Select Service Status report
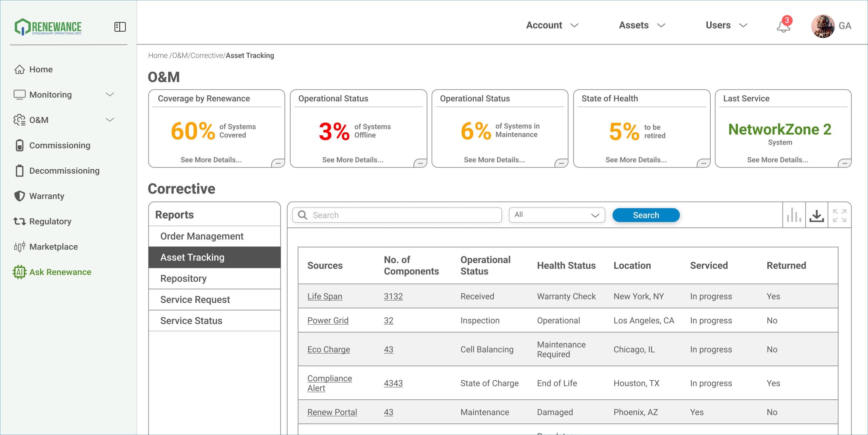 point(215,321)
